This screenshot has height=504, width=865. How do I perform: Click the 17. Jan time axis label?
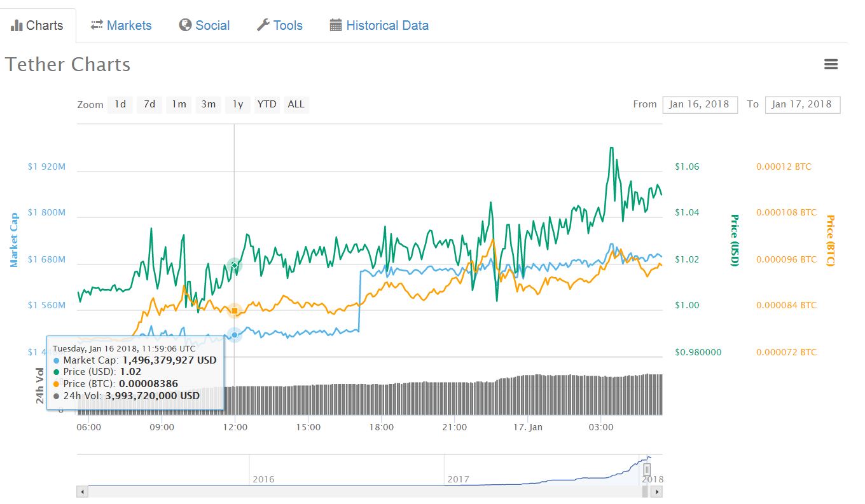[x=527, y=427]
